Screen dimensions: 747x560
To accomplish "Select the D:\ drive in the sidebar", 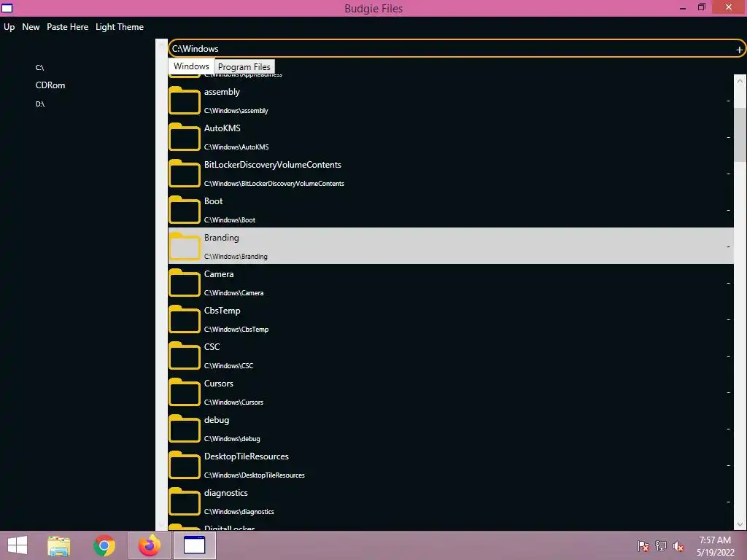I will [40, 104].
